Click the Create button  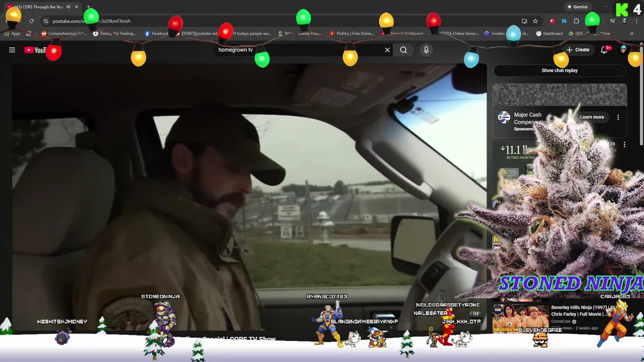pyautogui.click(x=578, y=50)
